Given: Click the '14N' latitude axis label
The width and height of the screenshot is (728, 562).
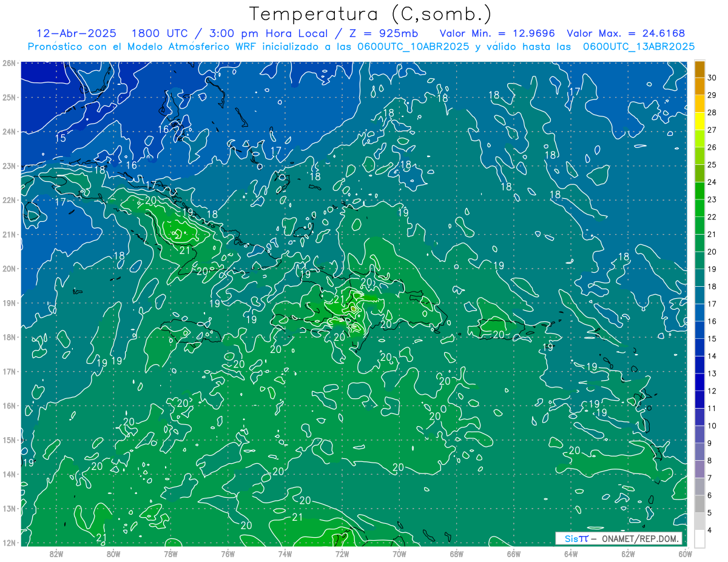Looking at the screenshot, I should (x=8, y=474).
